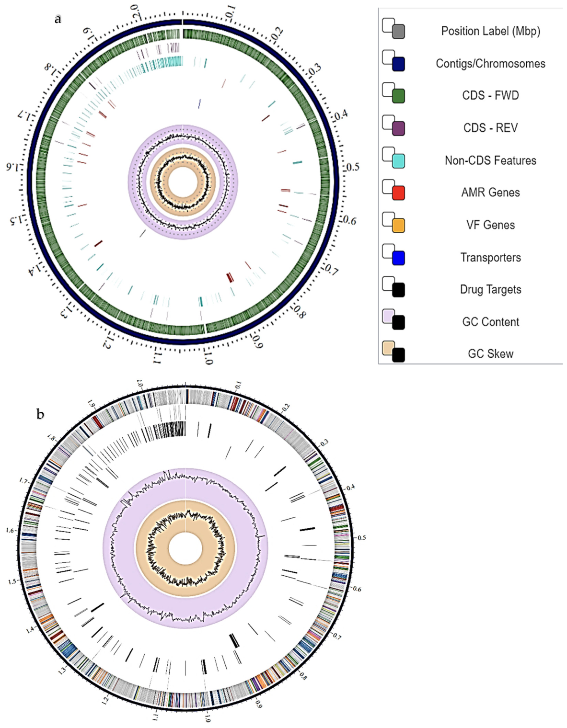Viewport: 567px width, 728px height.
Task: Click the bright blue Transporters swatch
Action: (x=398, y=258)
